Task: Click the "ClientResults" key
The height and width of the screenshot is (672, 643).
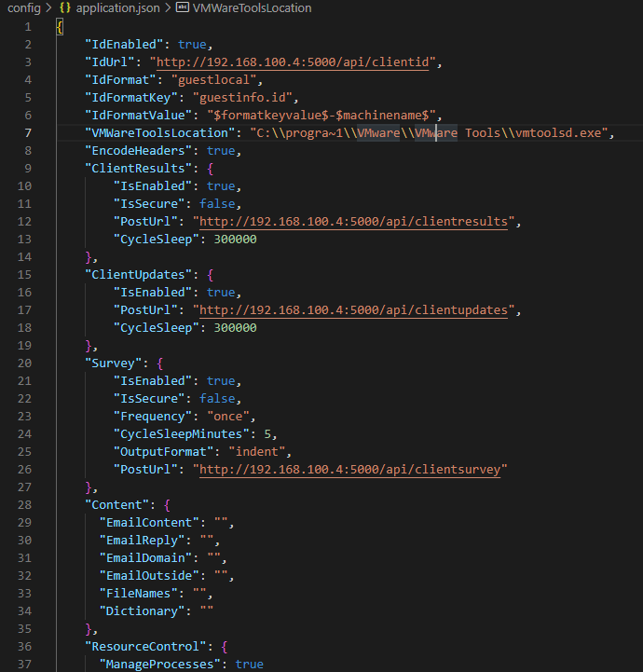Action: (138, 169)
